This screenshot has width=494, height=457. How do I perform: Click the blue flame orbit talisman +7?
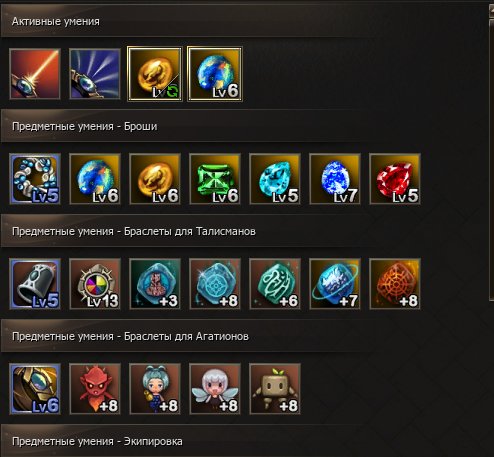point(335,284)
